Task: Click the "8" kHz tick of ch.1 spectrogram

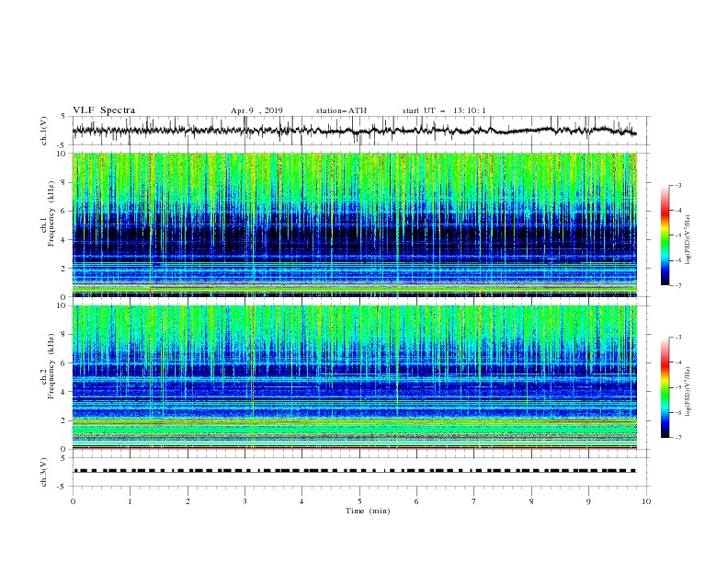Action: [x=64, y=182]
